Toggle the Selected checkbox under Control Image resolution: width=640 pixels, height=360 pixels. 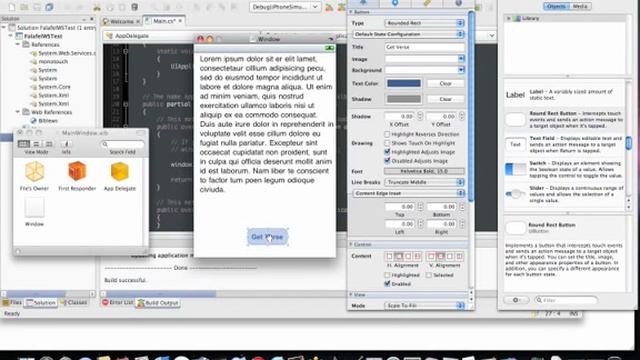429,275
